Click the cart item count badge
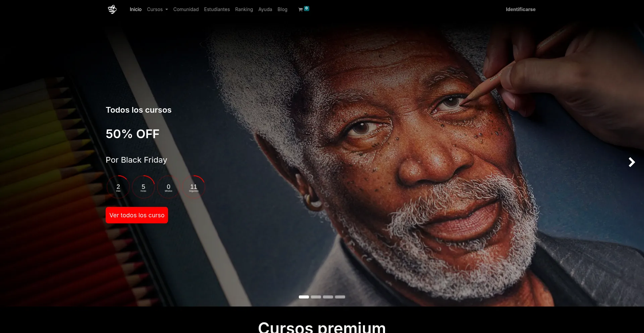This screenshot has width=644, height=333. coord(306,8)
